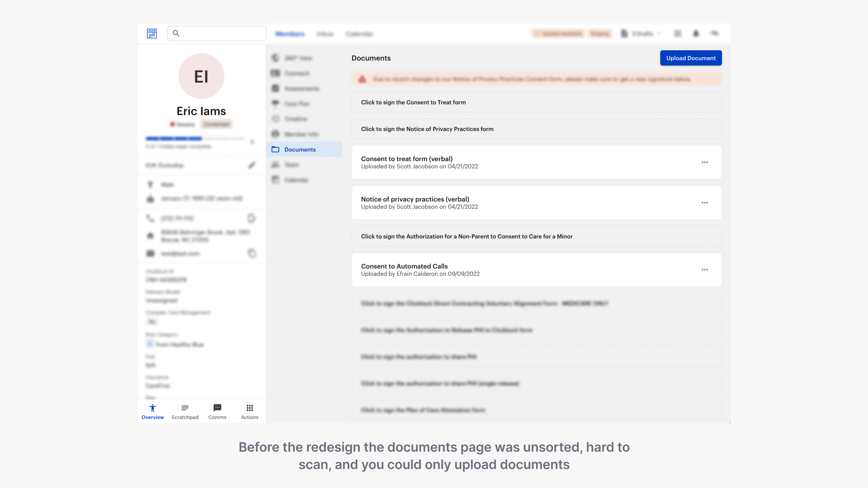The width and height of the screenshot is (868, 488).
Task: Open the Actions grid icon
Action: 249,408
